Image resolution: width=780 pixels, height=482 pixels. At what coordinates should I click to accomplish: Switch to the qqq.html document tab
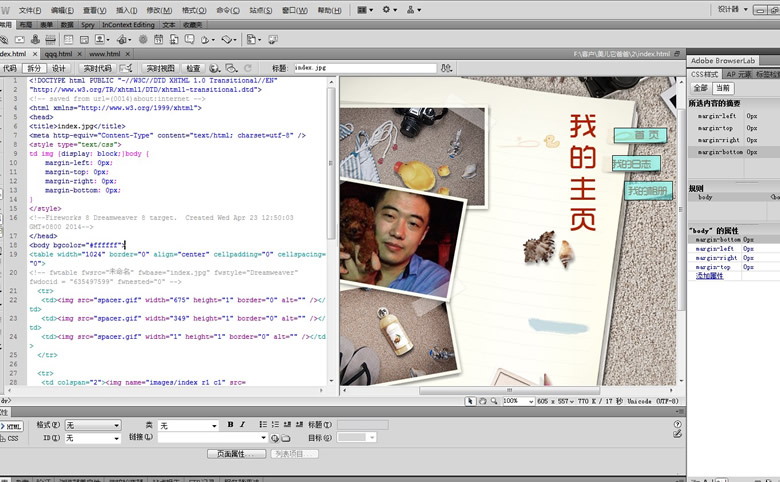(60, 54)
